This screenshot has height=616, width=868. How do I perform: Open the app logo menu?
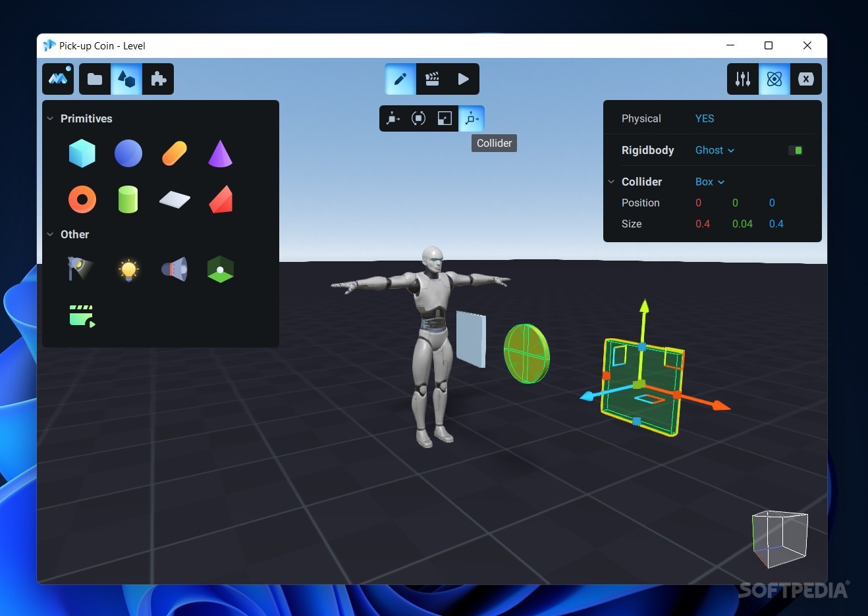[58, 79]
